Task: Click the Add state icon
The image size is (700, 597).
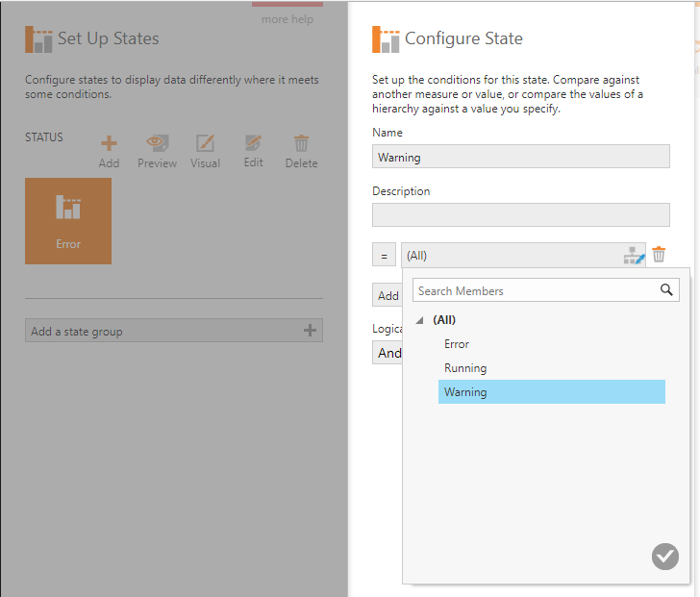Action: 109,144
